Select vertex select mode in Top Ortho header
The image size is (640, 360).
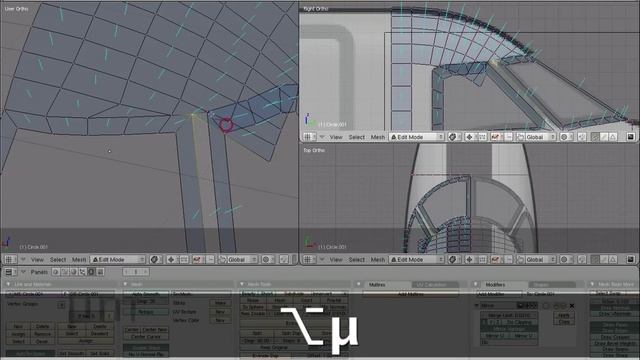pos(595,260)
